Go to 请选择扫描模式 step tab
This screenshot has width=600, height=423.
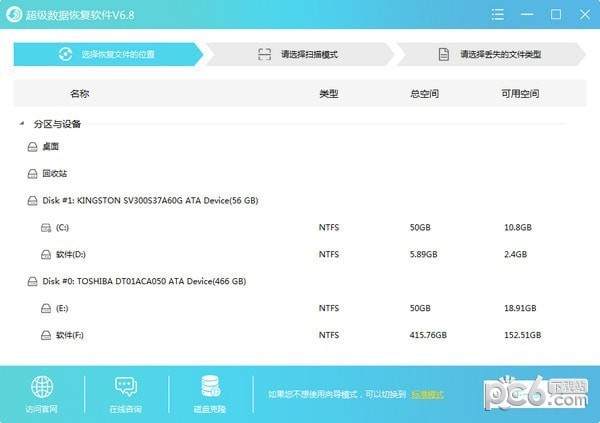(300, 55)
